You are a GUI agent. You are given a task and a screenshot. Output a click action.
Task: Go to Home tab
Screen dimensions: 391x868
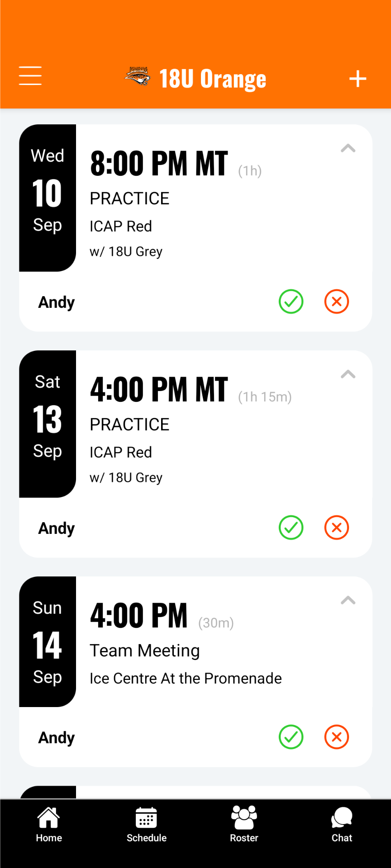coord(49,825)
